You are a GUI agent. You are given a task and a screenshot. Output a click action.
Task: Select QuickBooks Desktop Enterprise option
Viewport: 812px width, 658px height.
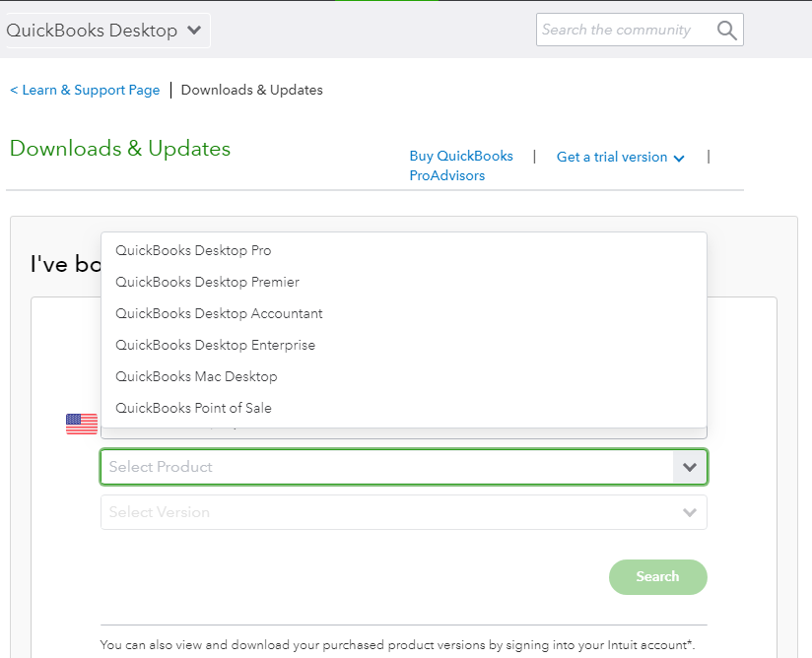215,345
